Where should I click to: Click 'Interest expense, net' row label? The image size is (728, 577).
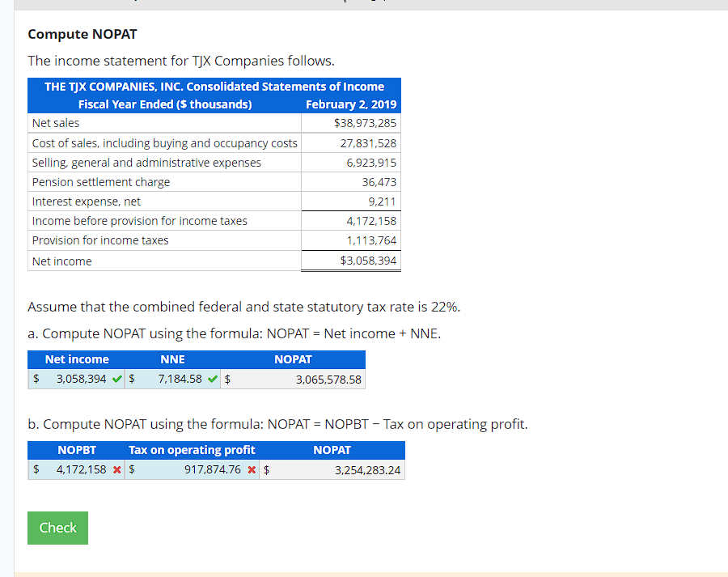[x=87, y=202]
